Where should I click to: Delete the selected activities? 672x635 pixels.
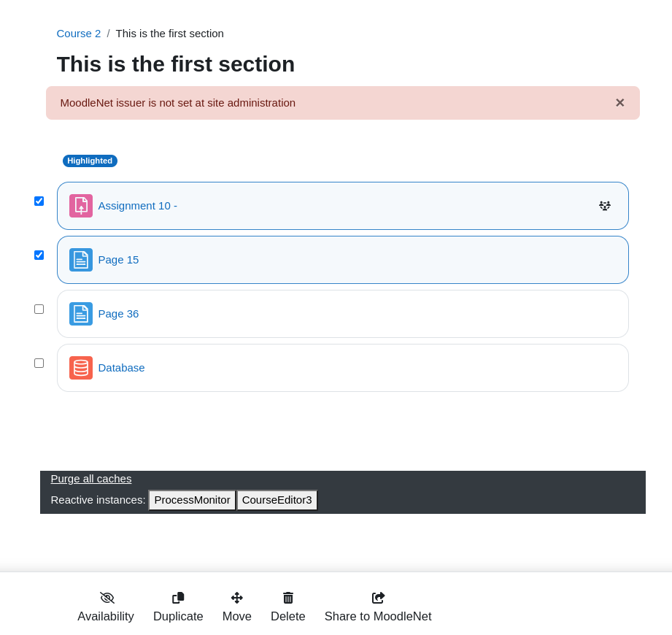pos(288,607)
